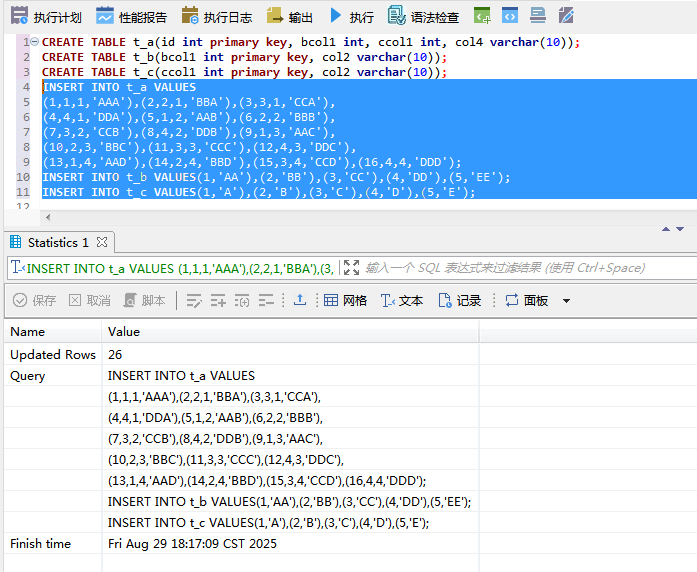Click the export results upload icon
The height and width of the screenshot is (572, 697).
pyautogui.click(x=299, y=300)
